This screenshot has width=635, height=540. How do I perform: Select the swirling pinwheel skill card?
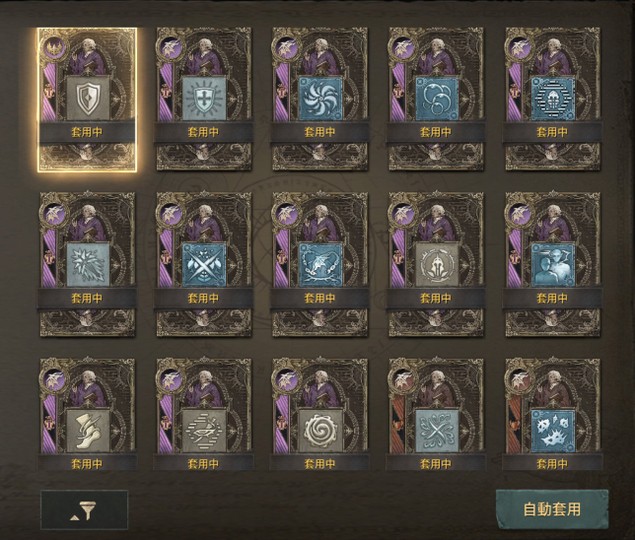320,100
